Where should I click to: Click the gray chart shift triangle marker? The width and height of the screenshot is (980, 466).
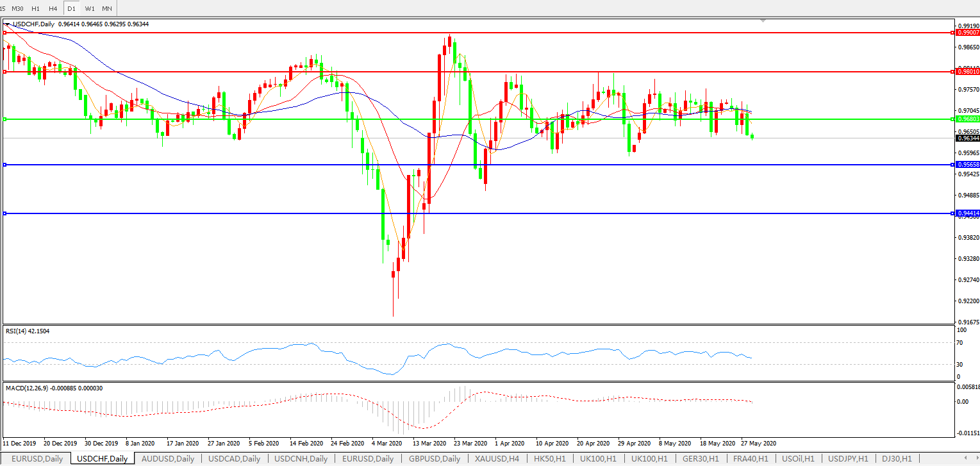coord(762,21)
